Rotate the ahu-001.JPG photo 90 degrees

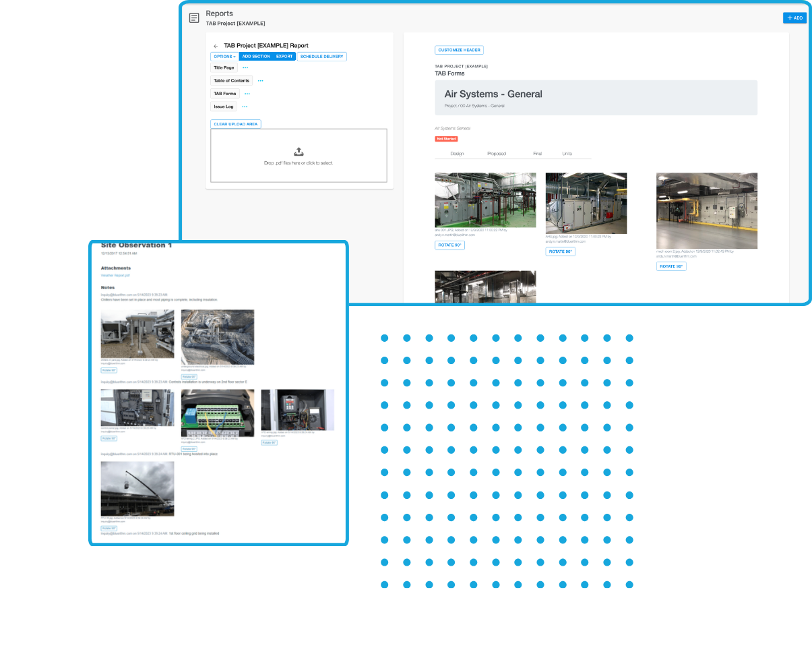point(449,245)
